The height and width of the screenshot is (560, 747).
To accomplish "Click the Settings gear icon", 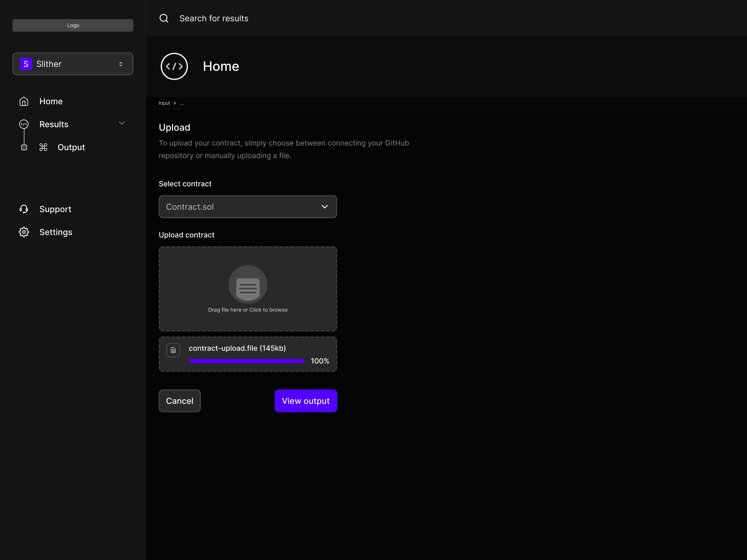I will [24, 232].
